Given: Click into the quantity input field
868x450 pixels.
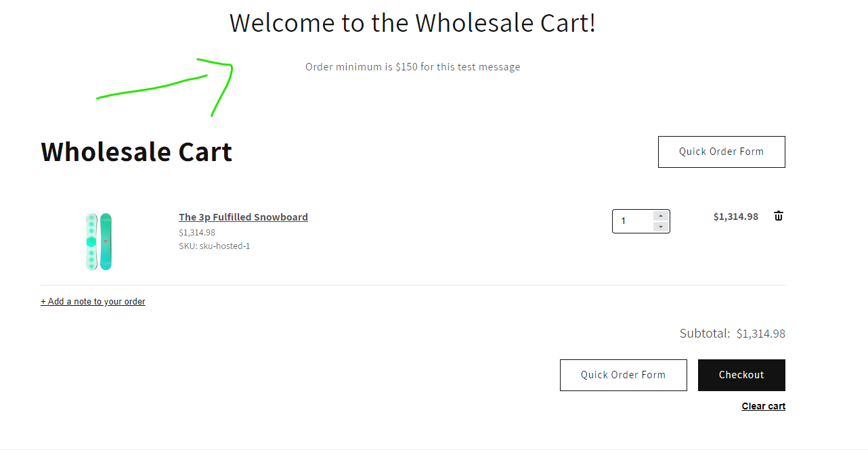Looking at the screenshot, I should 634,221.
